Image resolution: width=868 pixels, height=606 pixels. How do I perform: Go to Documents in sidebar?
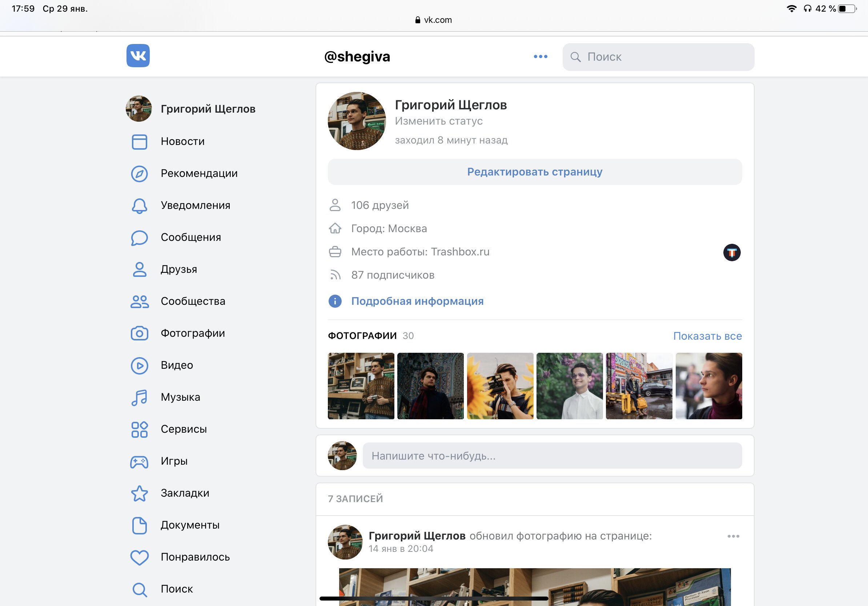190,525
